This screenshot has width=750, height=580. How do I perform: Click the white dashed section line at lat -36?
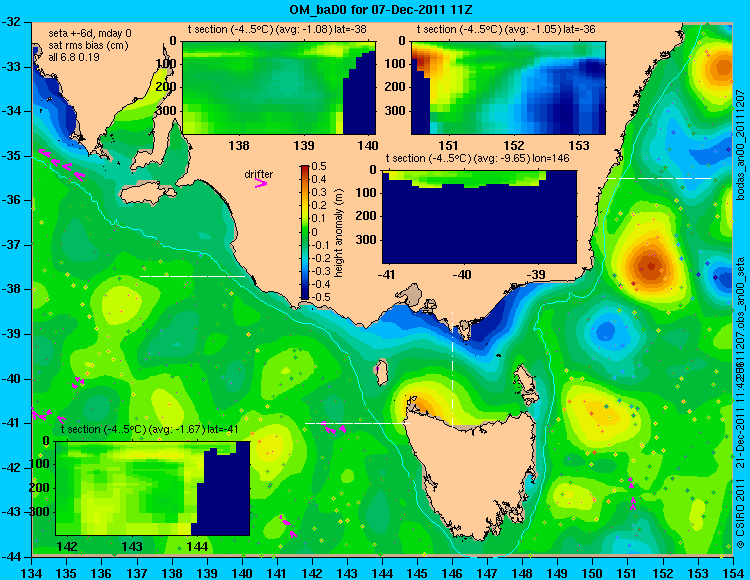659,178
